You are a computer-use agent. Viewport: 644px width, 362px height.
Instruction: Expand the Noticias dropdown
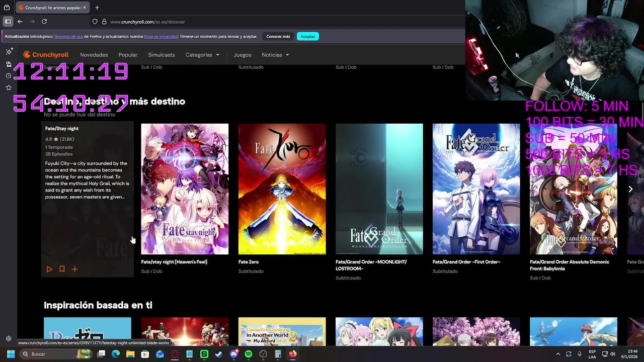coord(275,55)
